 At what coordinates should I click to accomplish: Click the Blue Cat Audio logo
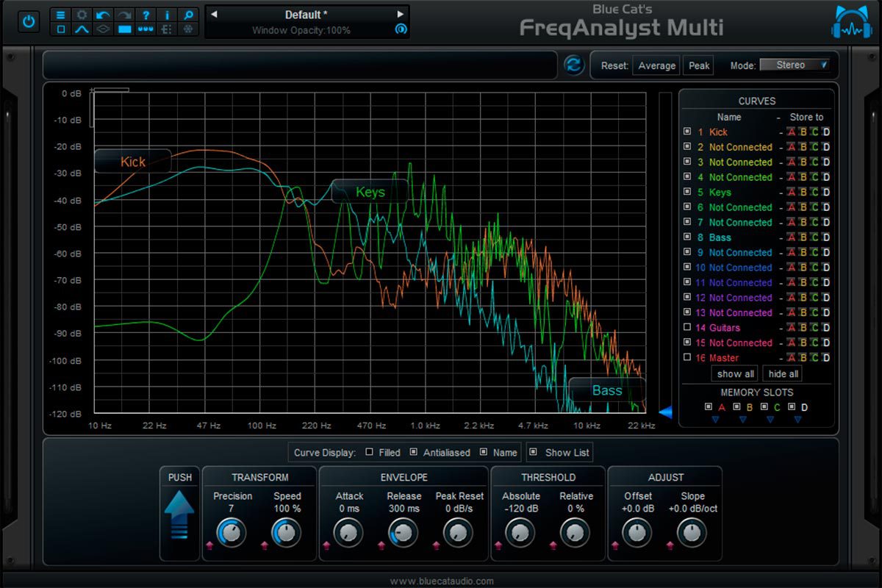851,24
